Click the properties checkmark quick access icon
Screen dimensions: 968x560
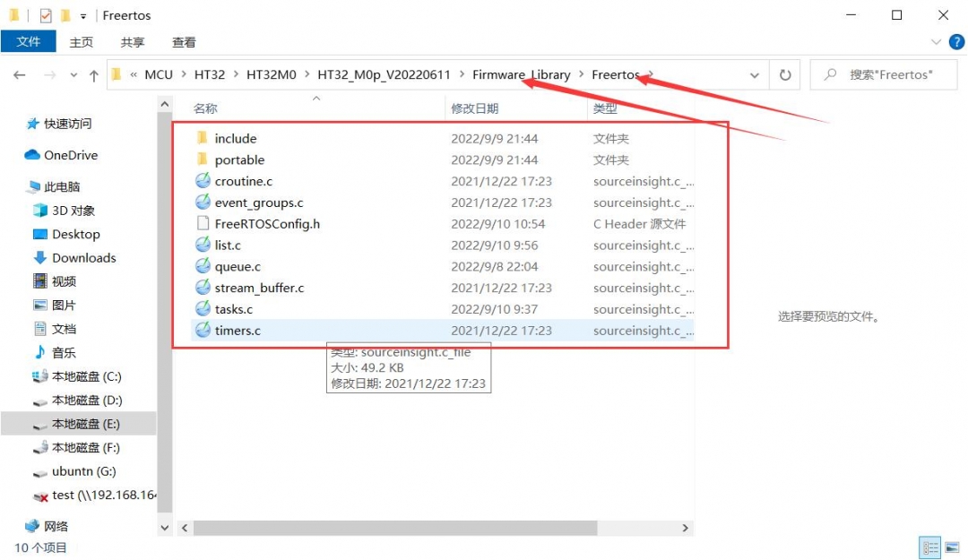pyautogui.click(x=46, y=15)
